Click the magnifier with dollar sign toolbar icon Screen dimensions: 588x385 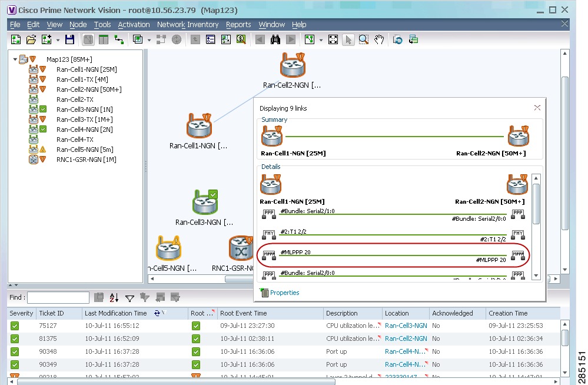point(241,39)
